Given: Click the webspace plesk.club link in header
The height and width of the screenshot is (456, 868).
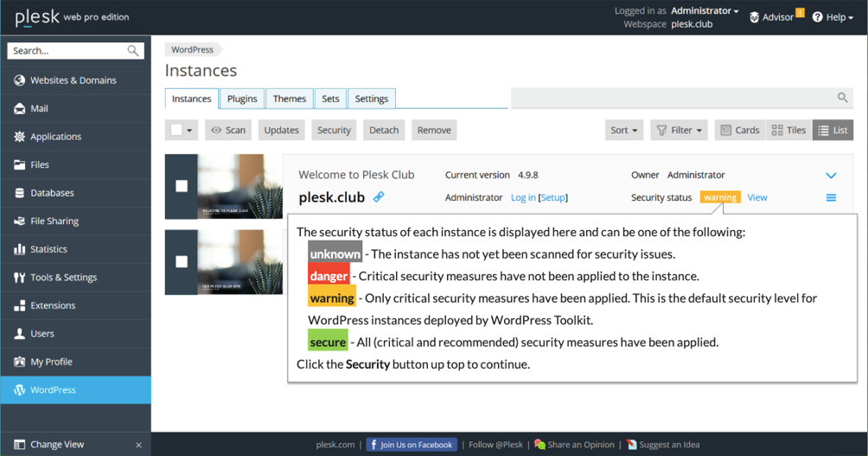Looking at the screenshot, I should 692,24.
